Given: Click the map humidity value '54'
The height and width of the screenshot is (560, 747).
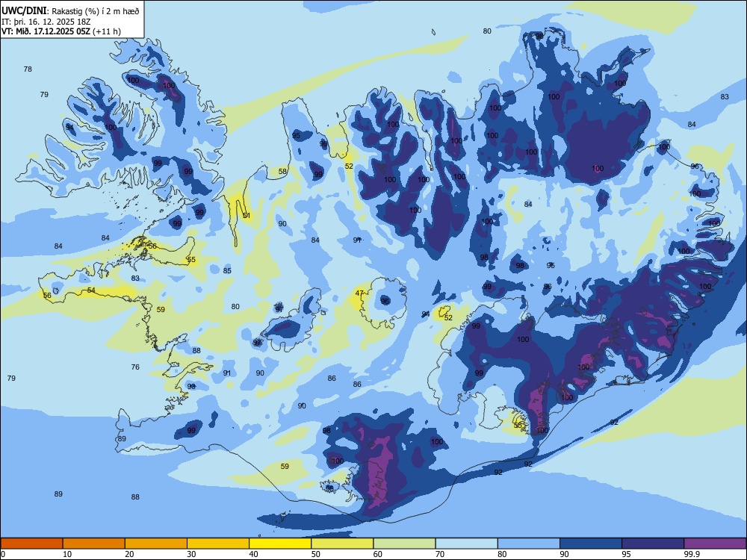Looking at the screenshot, I should (x=91, y=290).
